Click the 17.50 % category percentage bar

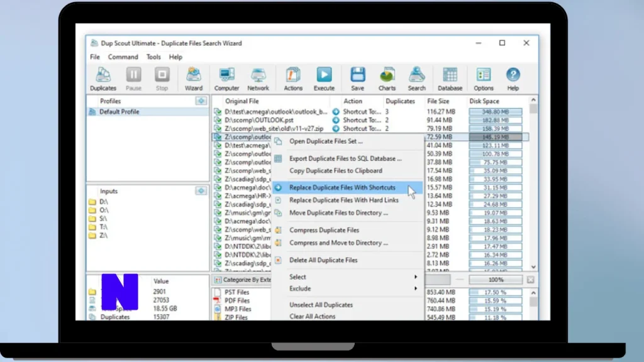496,292
